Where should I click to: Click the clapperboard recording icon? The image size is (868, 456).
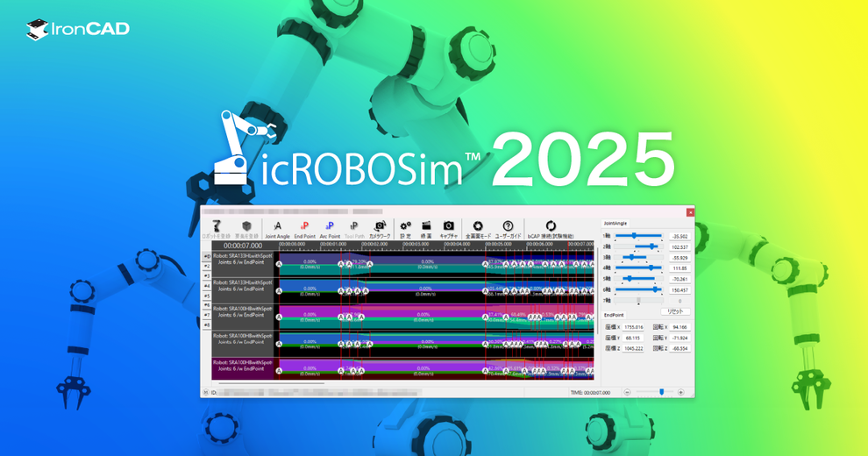(x=426, y=229)
